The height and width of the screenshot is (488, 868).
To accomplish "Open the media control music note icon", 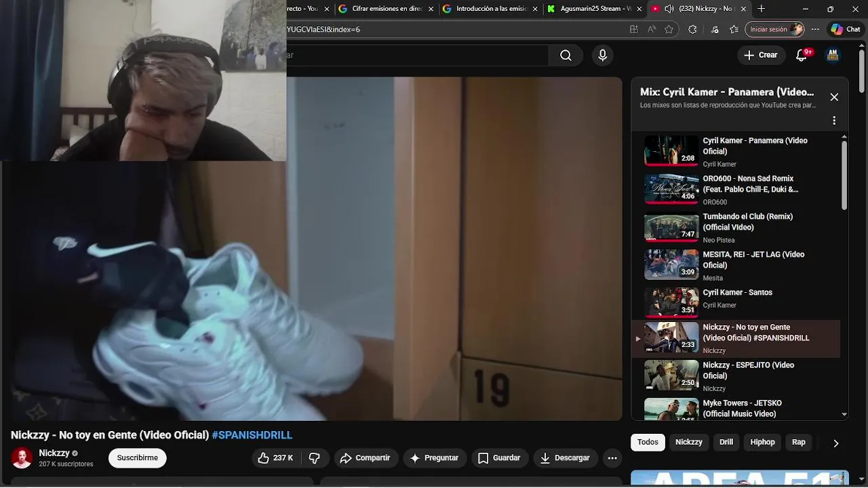I will pyautogui.click(x=715, y=29).
